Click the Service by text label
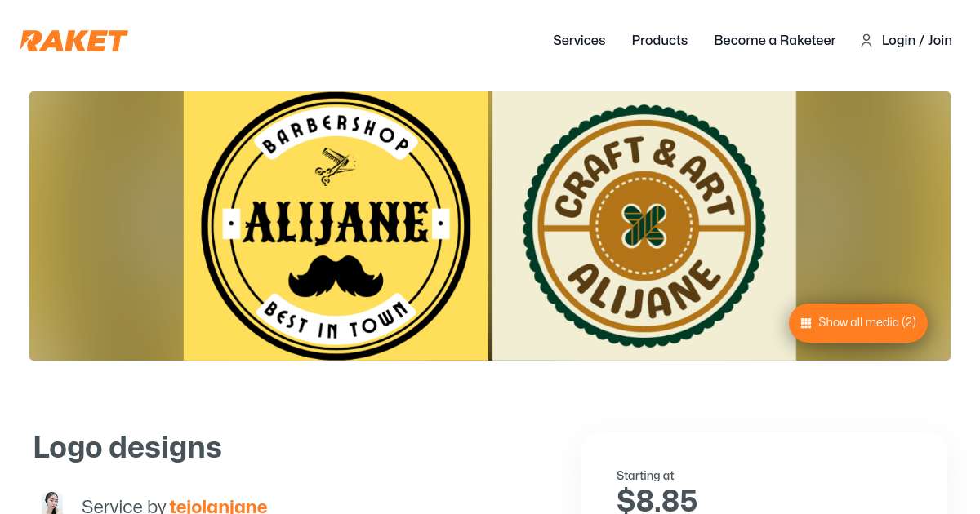Image resolution: width=980 pixels, height=514 pixels. pyautogui.click(x=124, y=507)
